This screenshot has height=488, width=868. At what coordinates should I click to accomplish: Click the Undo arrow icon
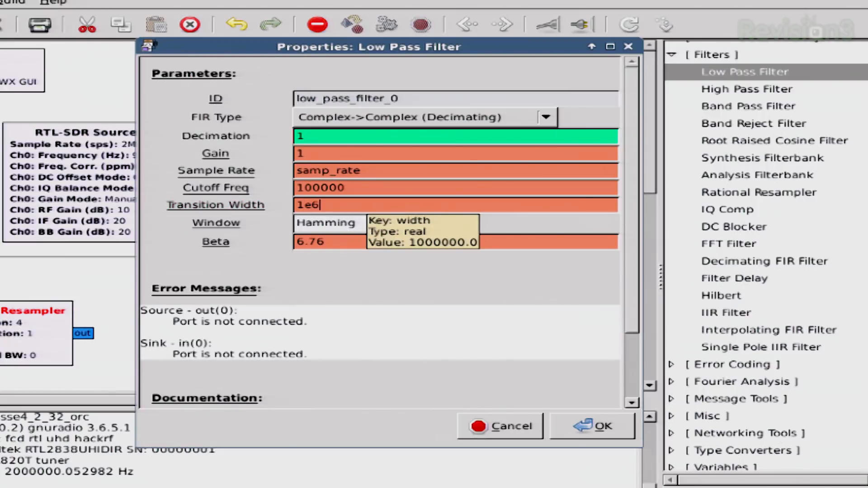tap(236, 24)
